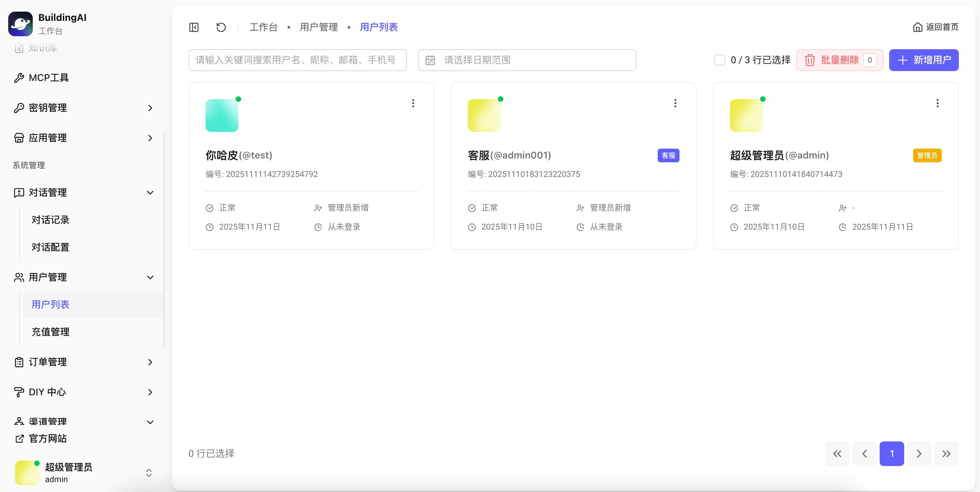Click the refresh icon in the toolbar
Screen dimensions: 980x492
pyautogui.click(x=221, y=27)
